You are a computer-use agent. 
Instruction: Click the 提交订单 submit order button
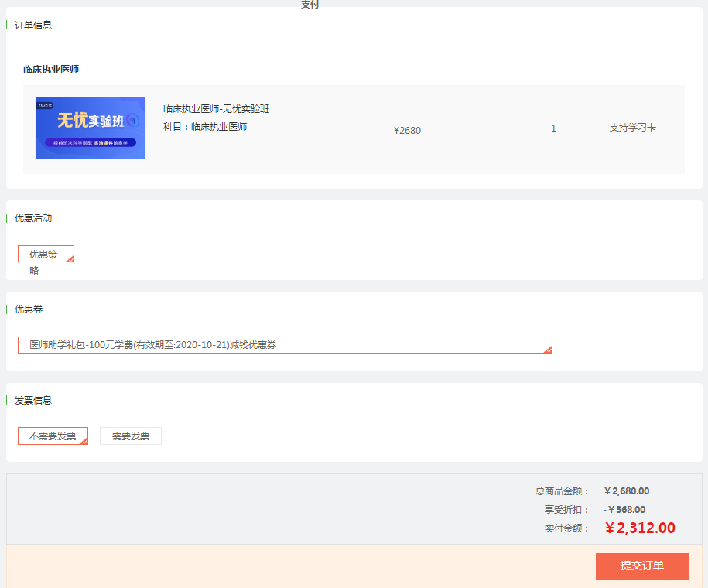point(641,566)
